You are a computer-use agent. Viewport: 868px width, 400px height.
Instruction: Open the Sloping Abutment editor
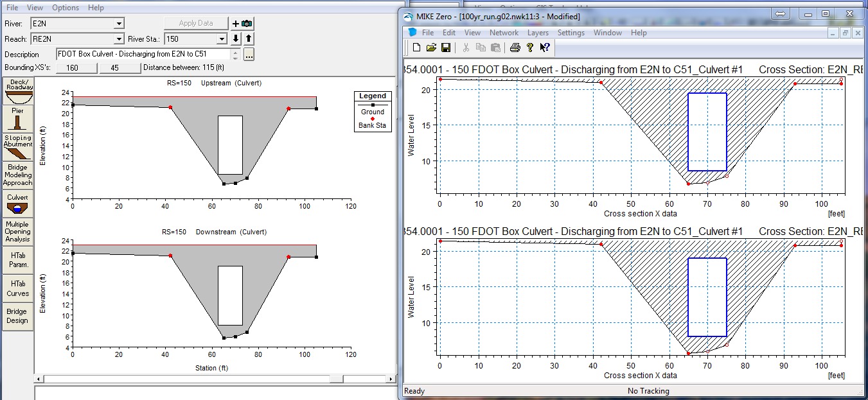18,147
